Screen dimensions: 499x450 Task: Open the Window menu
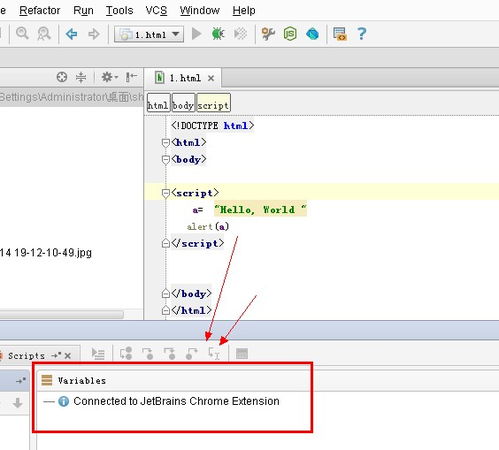coord(200,10)
